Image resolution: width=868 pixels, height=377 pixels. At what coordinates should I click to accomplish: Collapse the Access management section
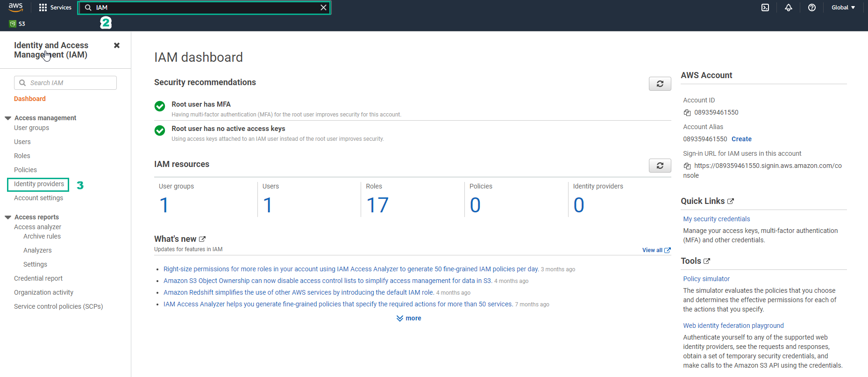pos(8,118)
